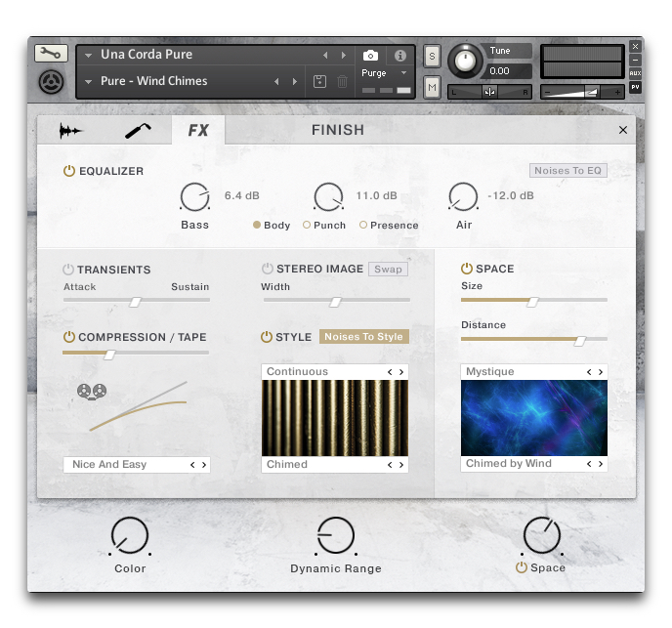672x628 pixels.
Task: Click the Noises To EQ button
Action: click(x=567, y=171)
